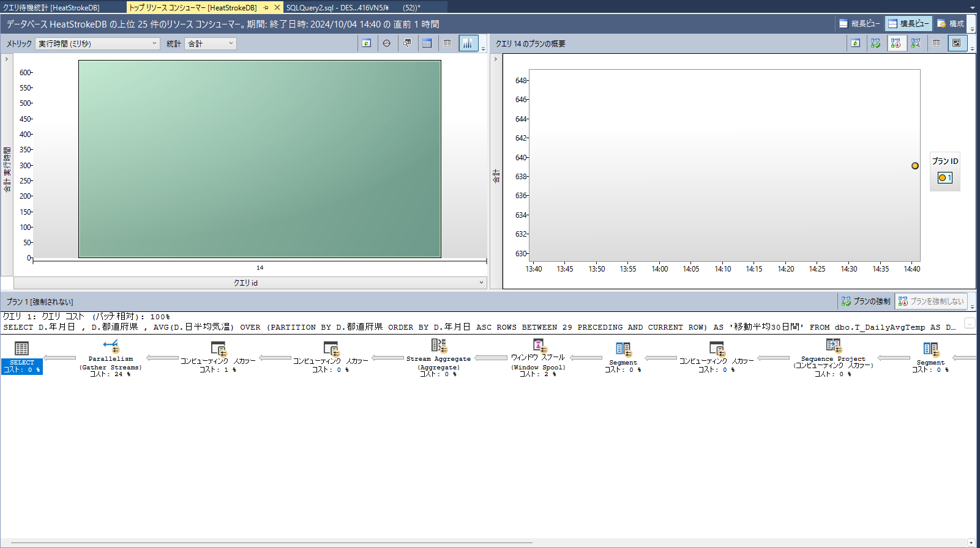The image size is (980, 548).
Task: Open the 統計 dropdown set to 合計
Action: pyautogui.click(x=210, y=43)
